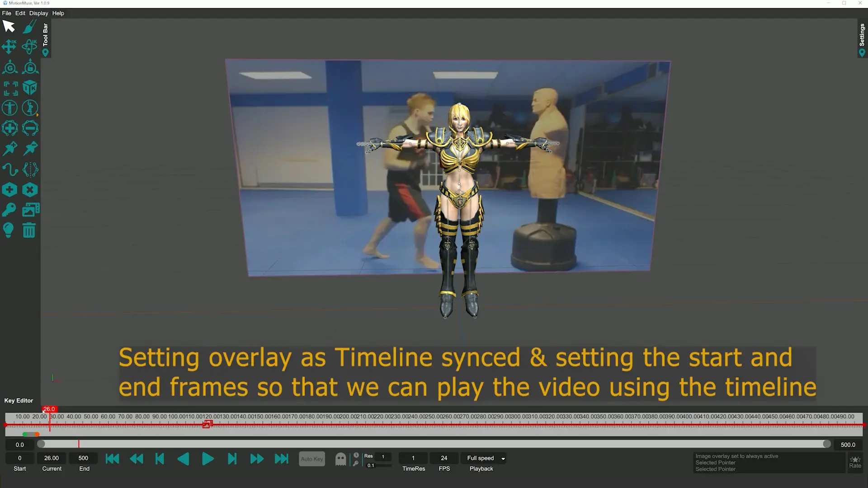
Task: Select the paint brush tool
Action: tap(30, 26)
